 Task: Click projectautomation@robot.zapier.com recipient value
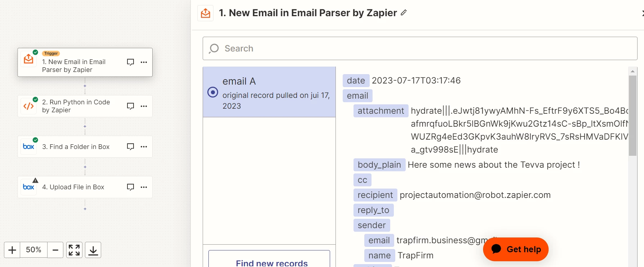tap(475, 195)
